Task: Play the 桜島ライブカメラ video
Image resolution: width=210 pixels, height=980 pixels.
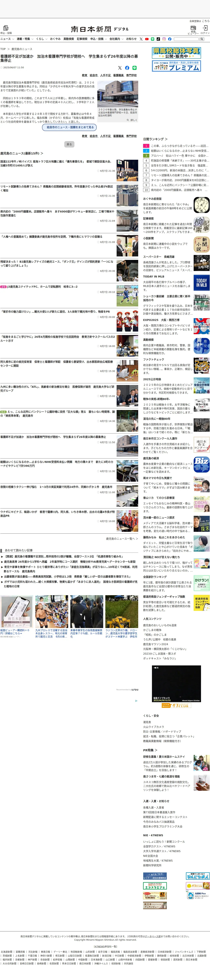Action: click(176, 684)
